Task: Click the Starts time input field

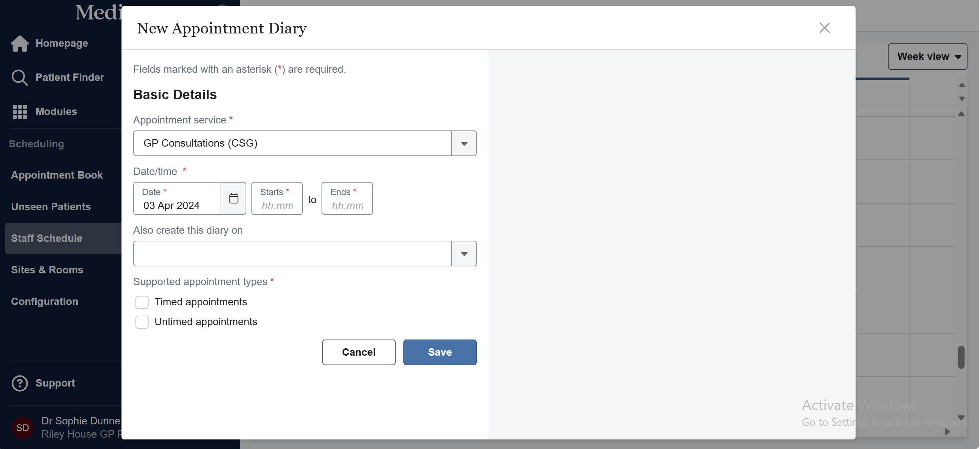Action: tap(277, 205)
